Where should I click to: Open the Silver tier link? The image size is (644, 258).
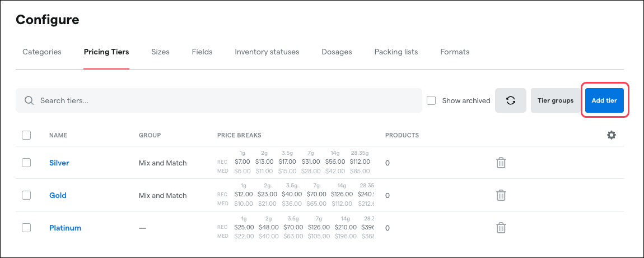[x=59, y=163]
